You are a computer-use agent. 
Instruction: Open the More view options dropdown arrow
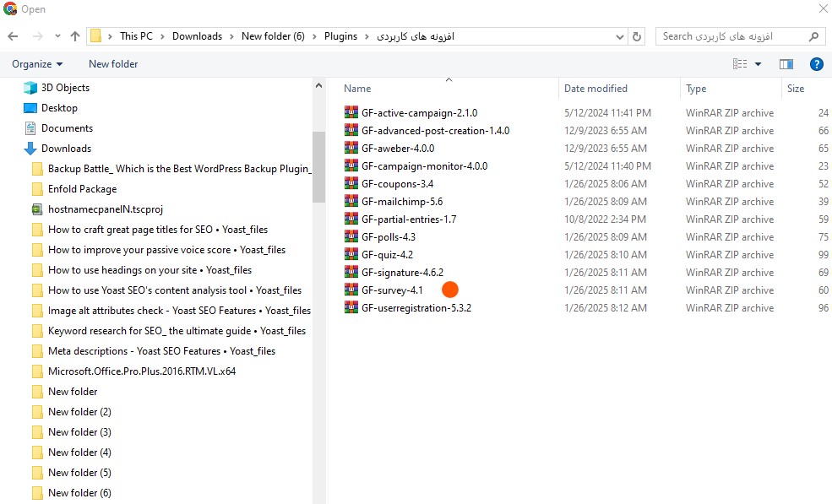[x=758, y=63]
